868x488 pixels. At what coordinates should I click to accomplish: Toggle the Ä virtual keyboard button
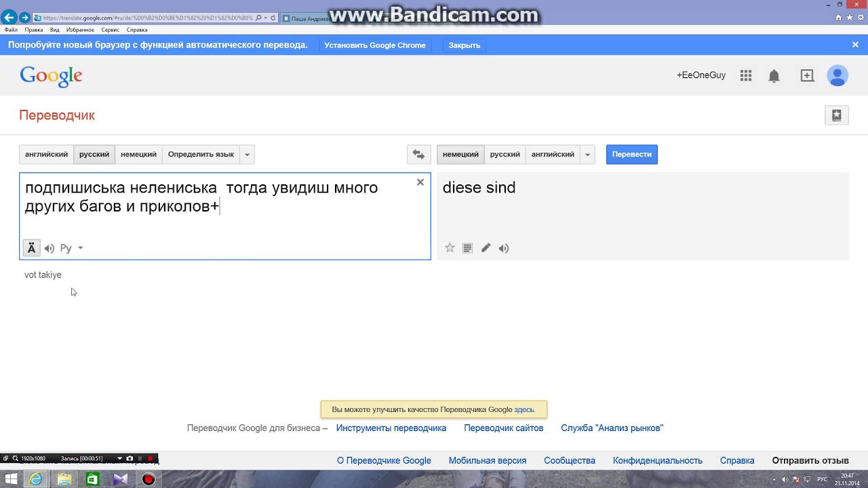tap(31, 248)
